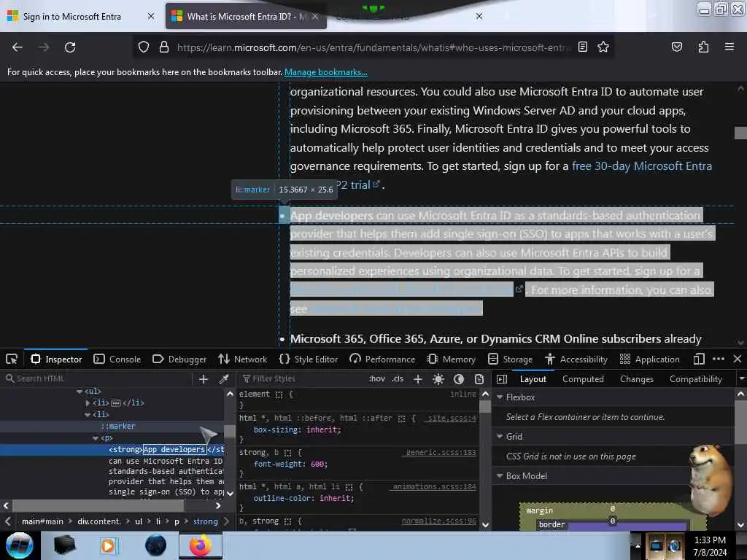Switch to the Console tab
This screenshot has height=560, width=747.
pyautogui.click(x=117, y=359)
